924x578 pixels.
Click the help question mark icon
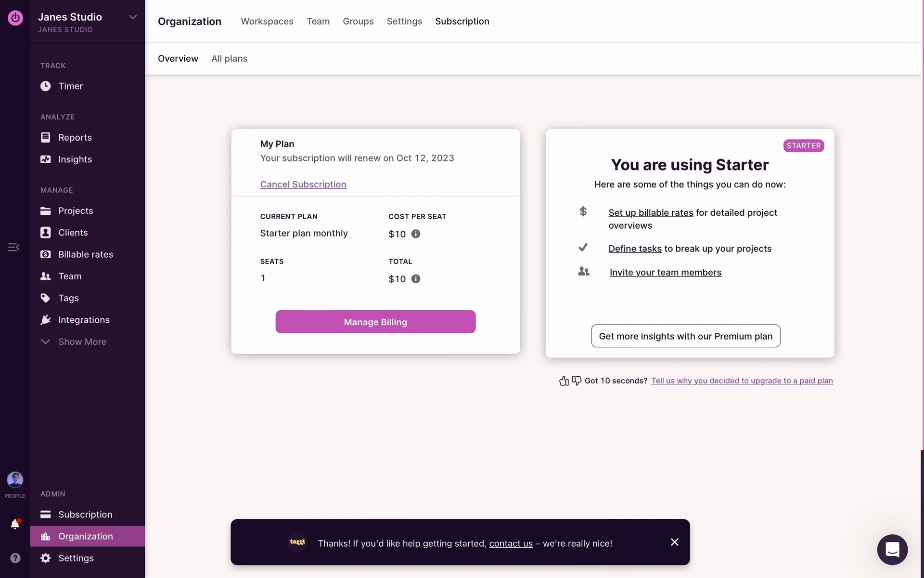(x=15, y=558)
